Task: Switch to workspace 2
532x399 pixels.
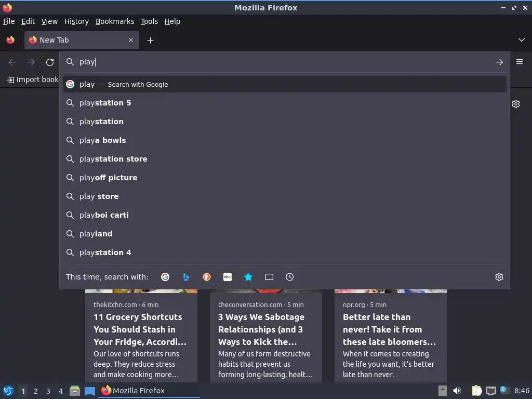Action: click(36, 391)
